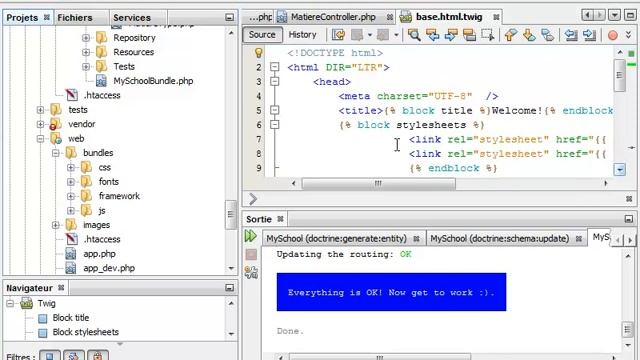Image resolution: width=640 pixels, height=360 pixels.
Task: Collapse code fold at line 2
Action: 275,67
